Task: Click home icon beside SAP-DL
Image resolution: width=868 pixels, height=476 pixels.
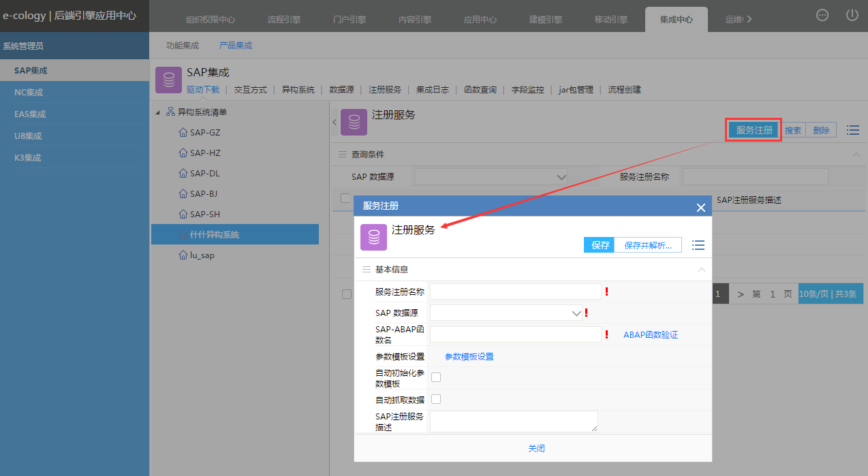Action: 183,174
